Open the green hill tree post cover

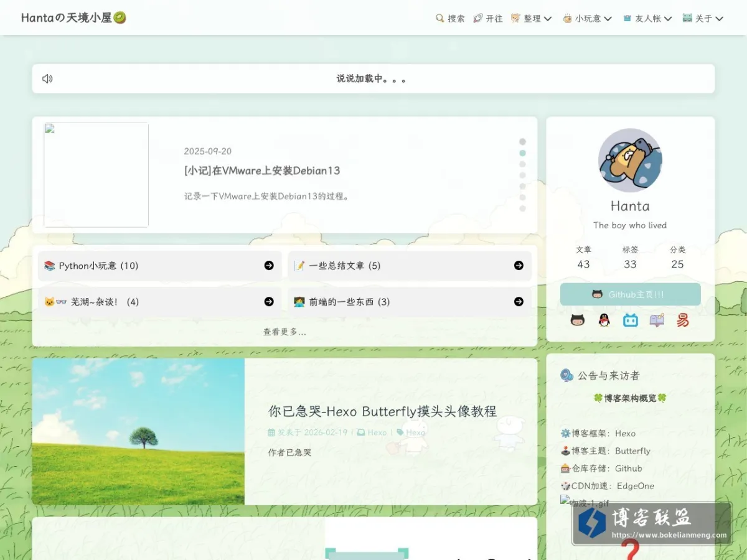pos(138,431)
